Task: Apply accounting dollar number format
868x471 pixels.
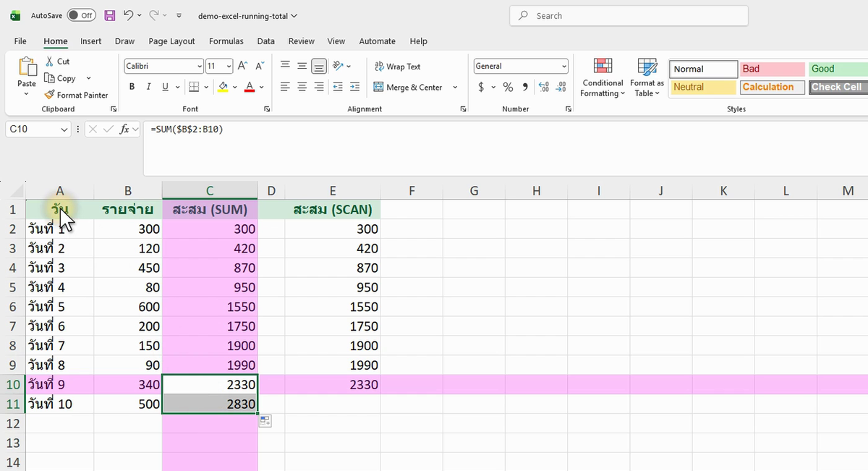Action: tap(482, 87)
